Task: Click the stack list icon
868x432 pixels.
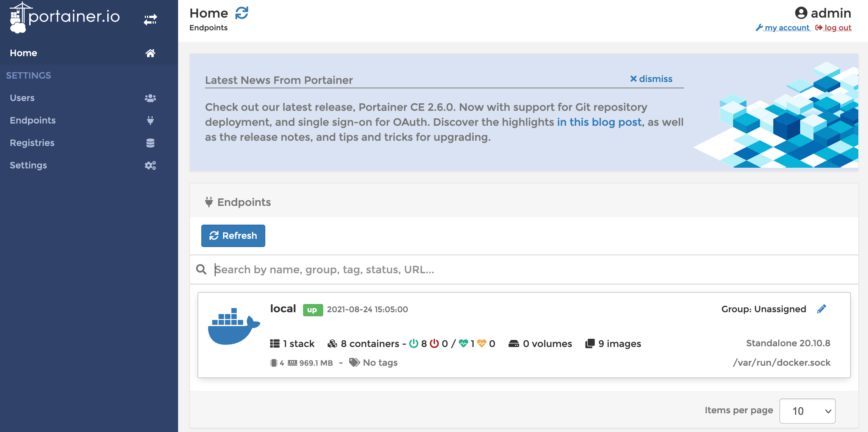Action: pyautogui.click(x=275, y=344)
